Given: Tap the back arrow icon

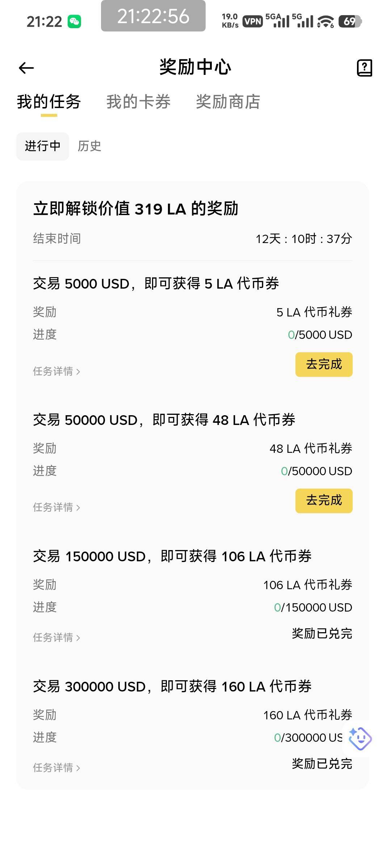Looking at the screenshot, I should 26,68.
